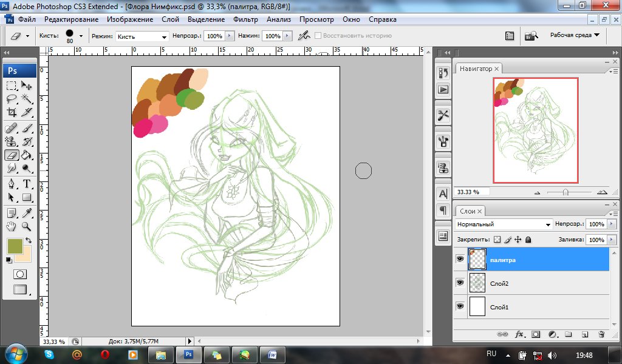Select the Notes tool

pyautogui.click(x=12, y=213)
